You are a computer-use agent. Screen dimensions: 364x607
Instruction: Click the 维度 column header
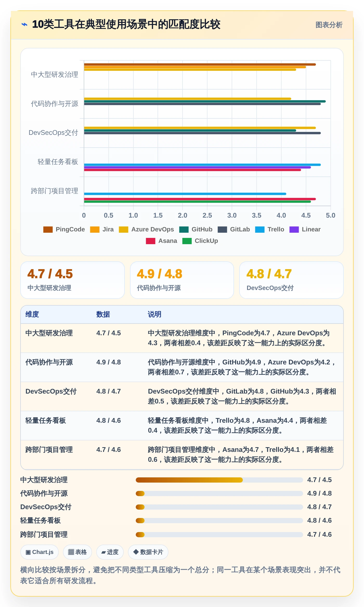(32, 314)
